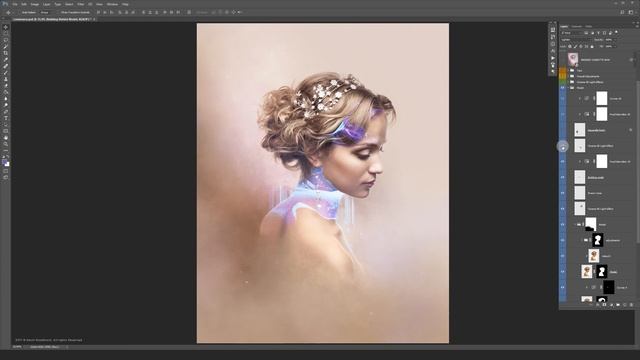Image resolution: width=640 pixels, height=360 pixels.
Task: Select the Zoom tool
Action: (x=6, y=144)
